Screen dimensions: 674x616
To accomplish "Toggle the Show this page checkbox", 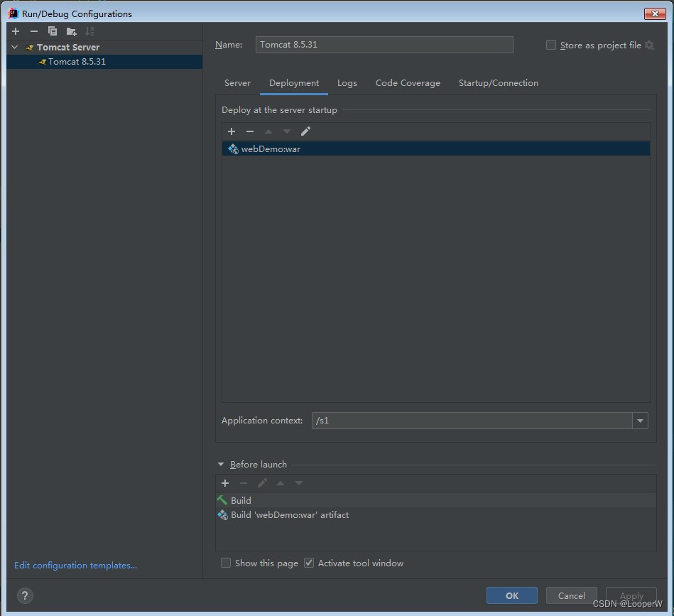I will (226, 563).
